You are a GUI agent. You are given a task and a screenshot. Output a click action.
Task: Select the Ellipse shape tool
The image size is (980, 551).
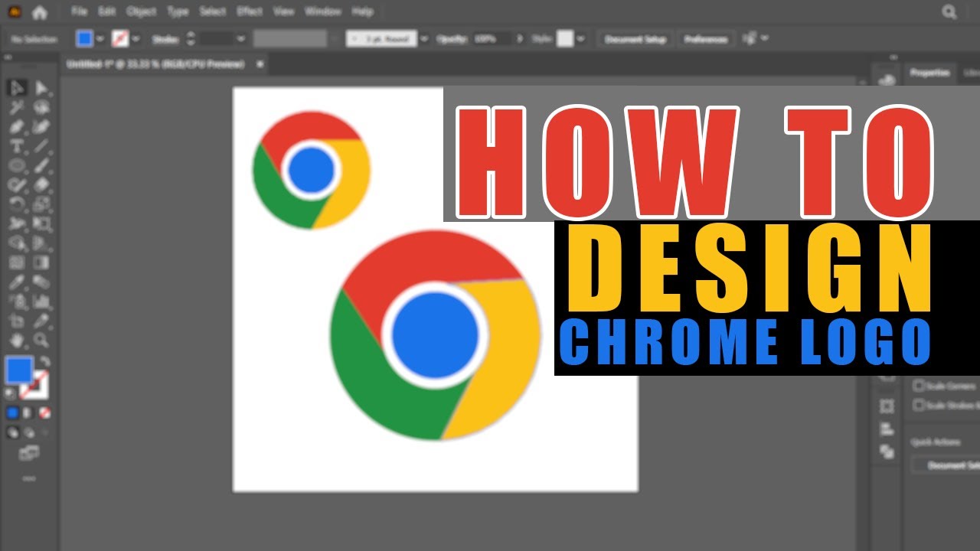[x=17, y=165]
